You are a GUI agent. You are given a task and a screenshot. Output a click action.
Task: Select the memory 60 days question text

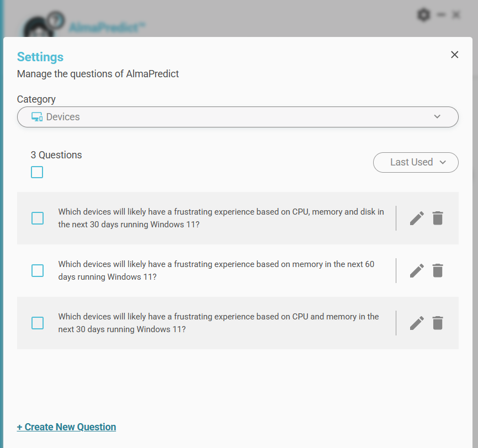(216, 271)
